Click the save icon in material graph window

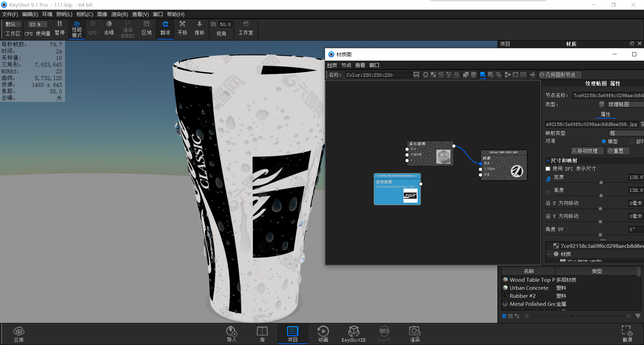416,75
